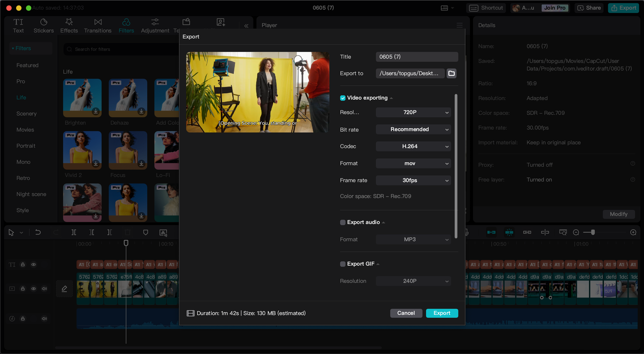Hide the video track with its eye icon
The height and width of the screenshot is (354, 644).
click(x=34, y=289)
